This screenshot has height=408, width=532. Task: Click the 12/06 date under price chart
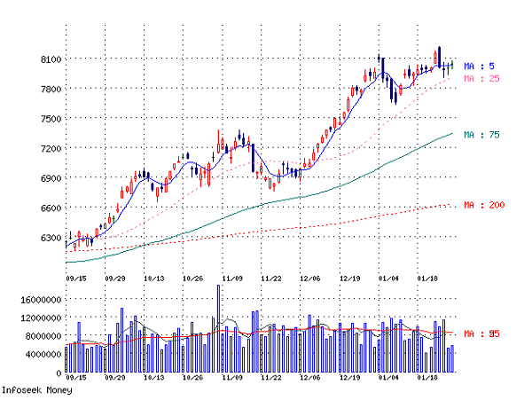[x=310, y=279]
